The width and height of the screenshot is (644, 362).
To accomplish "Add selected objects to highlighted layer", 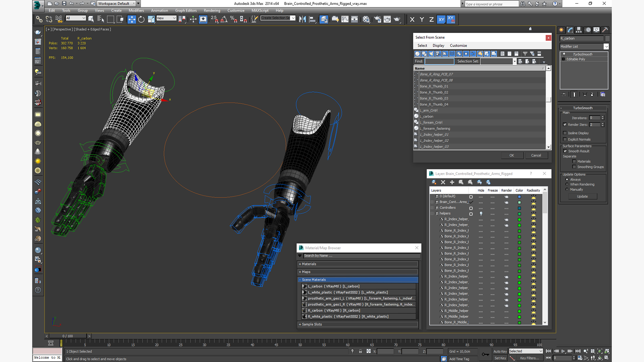I will (x=452, y=182).
